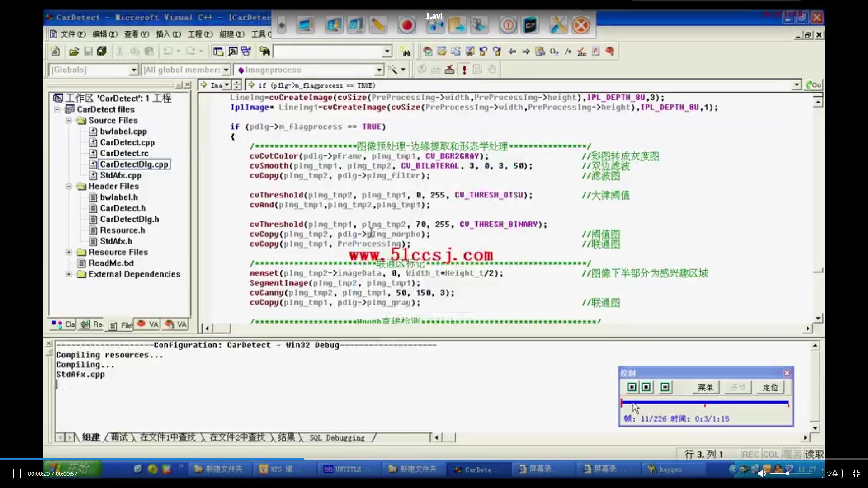The image size is (868, 488).
Task: Click the Redo arrow icon
Action: [x=190, y=52]
